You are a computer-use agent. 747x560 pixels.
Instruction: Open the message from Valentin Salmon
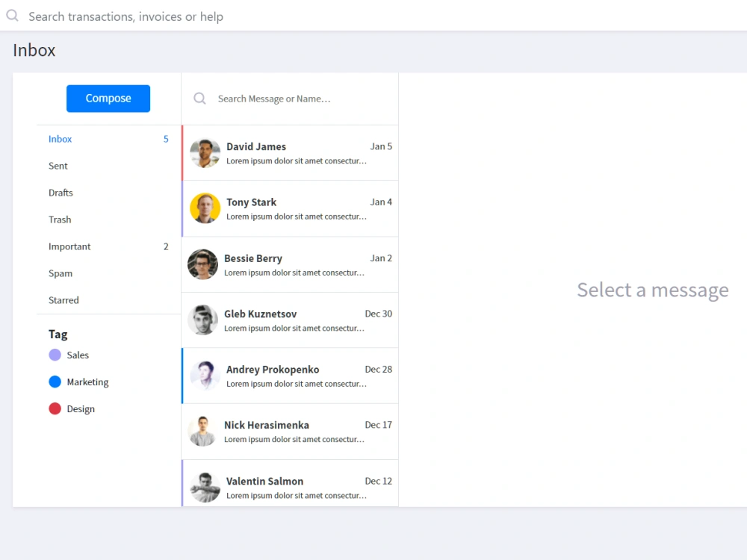coord(290,483)
